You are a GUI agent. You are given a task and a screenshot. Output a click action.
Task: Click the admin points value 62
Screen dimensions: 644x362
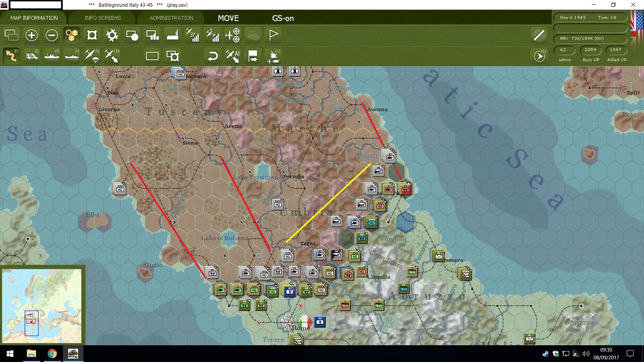pos(563,50)
